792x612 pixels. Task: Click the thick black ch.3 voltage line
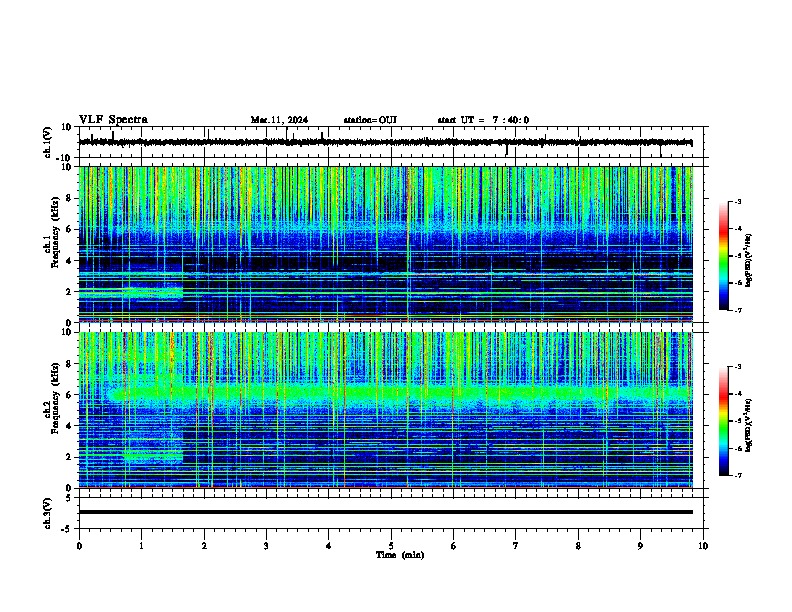coord(386,512)
